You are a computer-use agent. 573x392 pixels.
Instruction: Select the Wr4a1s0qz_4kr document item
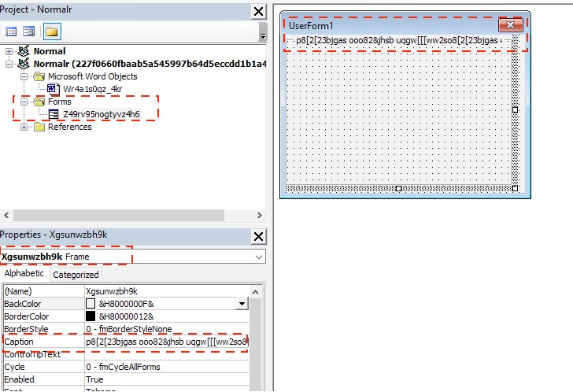point(92,89)
